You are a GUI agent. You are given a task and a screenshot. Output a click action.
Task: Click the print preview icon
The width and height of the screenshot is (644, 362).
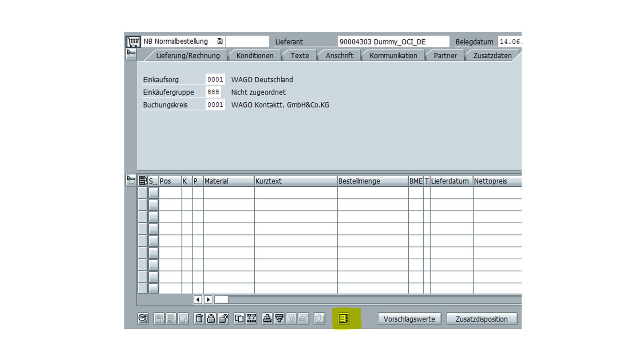[x=267, y=319]
